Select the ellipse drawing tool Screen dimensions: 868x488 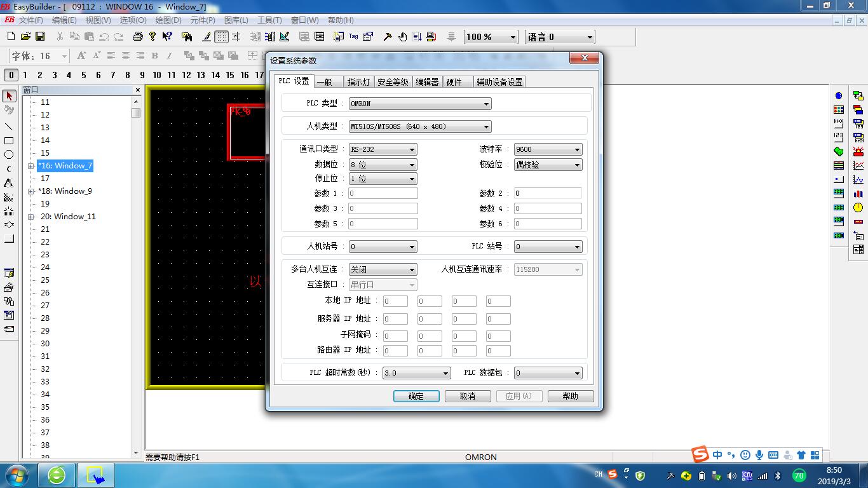(x=9, y=154)
